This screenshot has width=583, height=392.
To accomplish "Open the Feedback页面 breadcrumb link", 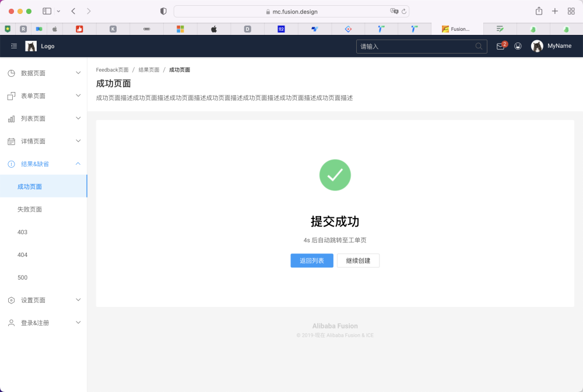I will (112, 69).
